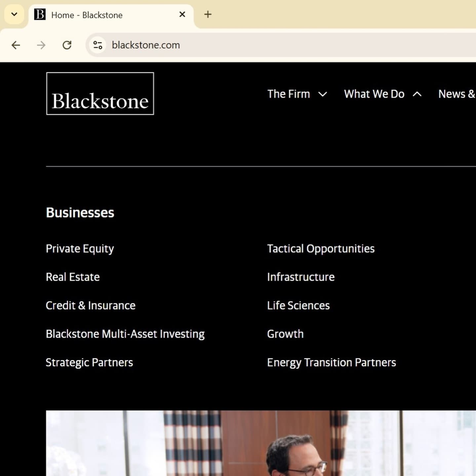The height and width of the screenshot is (476, 476).
Task: Open the Growth business link
Action: coord(285,334)
